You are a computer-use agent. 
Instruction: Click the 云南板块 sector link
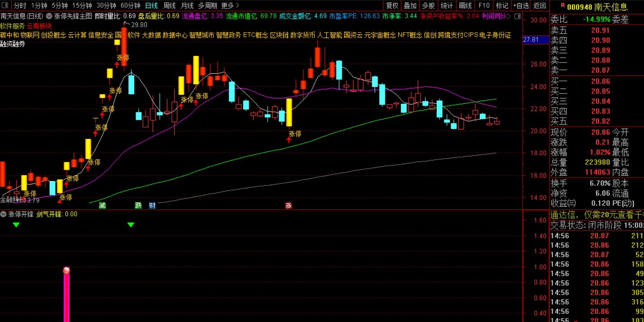click(40, 26)
